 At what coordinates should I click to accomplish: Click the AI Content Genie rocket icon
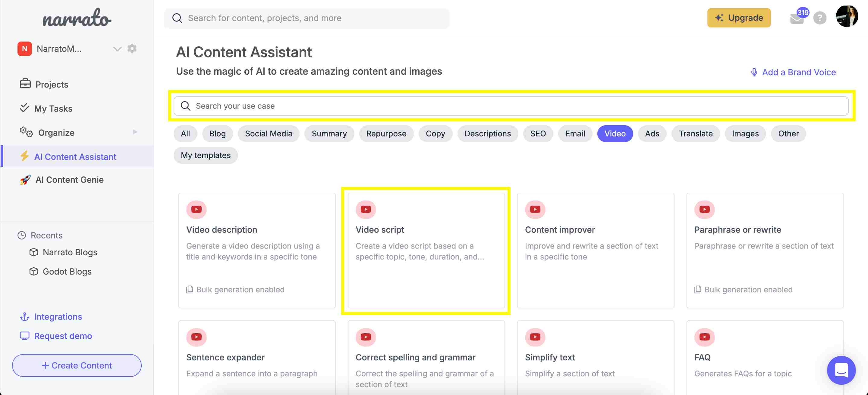pyautogui.click(x=25, y=179)
